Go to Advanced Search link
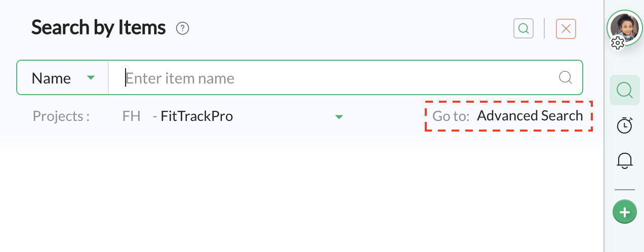This screenshot has height=252, width=644. point(530,116)
